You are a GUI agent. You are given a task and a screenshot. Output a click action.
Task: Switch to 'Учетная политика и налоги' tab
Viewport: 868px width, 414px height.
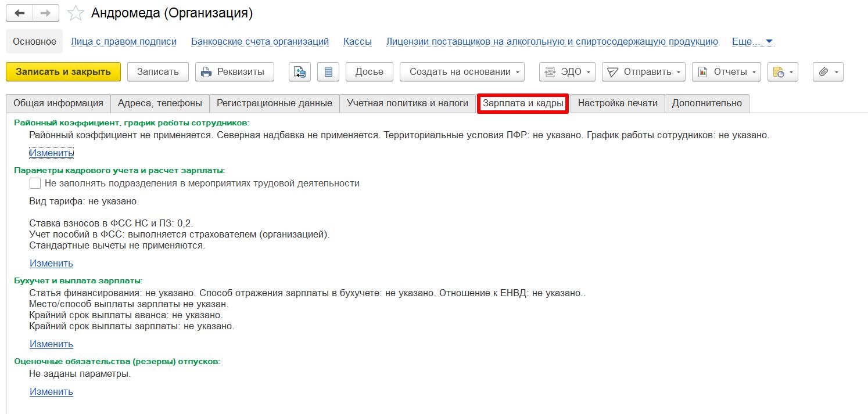coord(407,103)
